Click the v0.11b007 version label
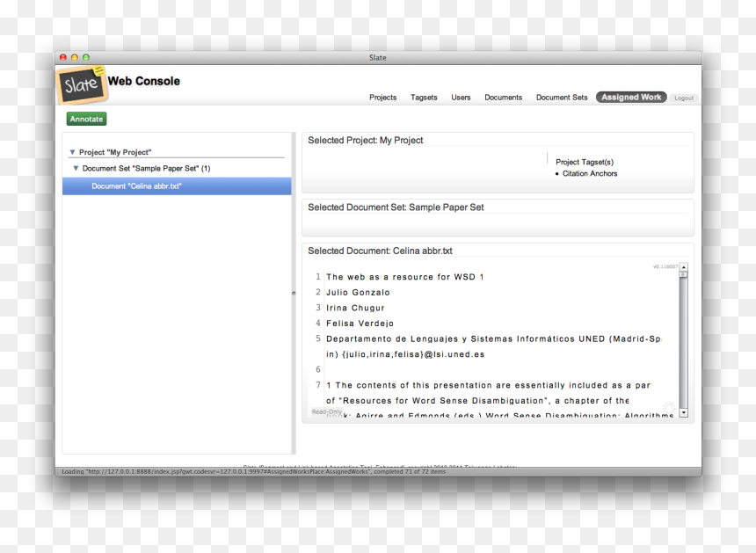This screenshot has height=553, width=756. (665, 266)
